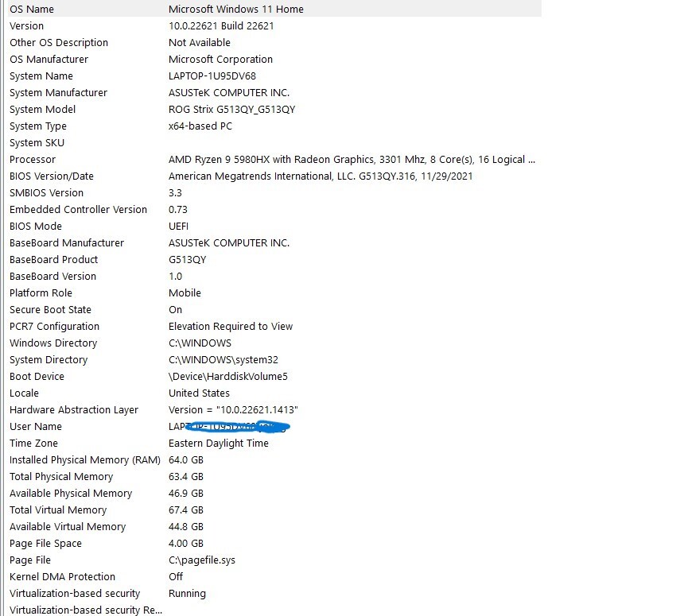Click the value Eastern Daylight Time
676x616 pixels.
[x=218, y=444]
